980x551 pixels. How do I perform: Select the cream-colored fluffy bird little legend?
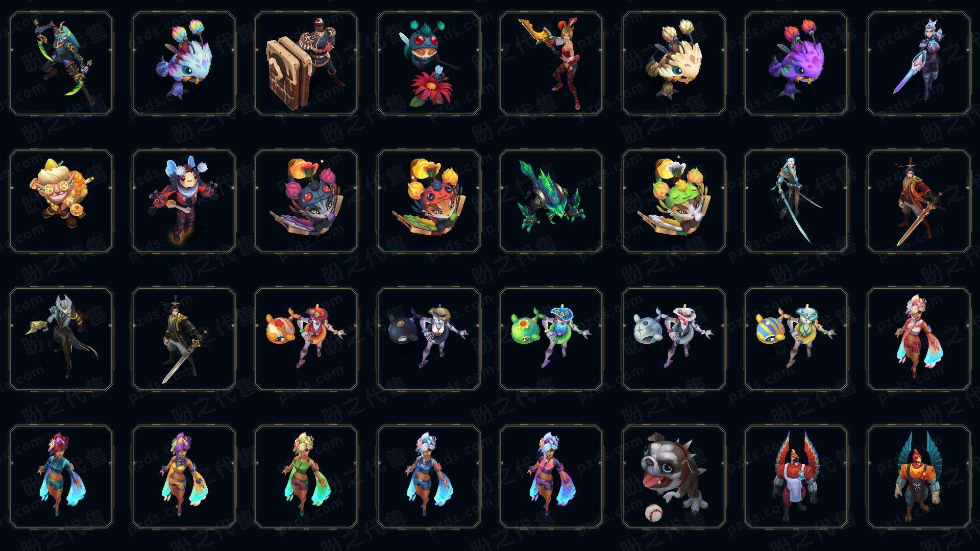tap(674, 64)
